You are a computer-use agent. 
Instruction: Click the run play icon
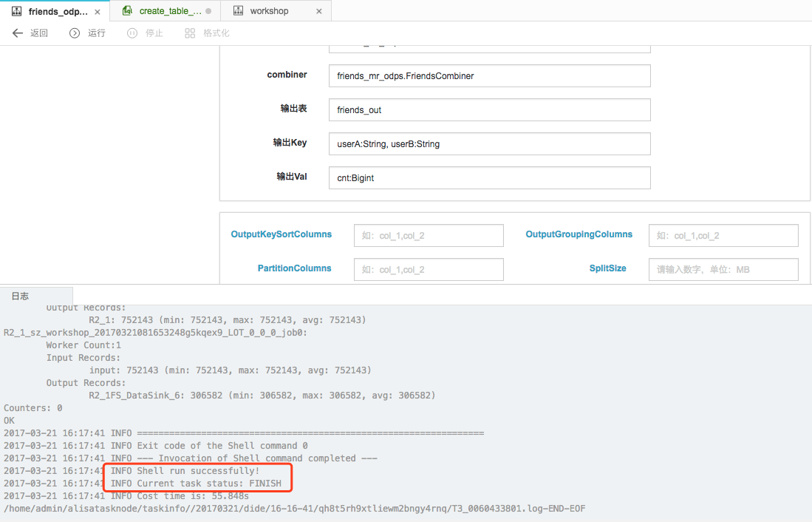(x=75, y=33)
